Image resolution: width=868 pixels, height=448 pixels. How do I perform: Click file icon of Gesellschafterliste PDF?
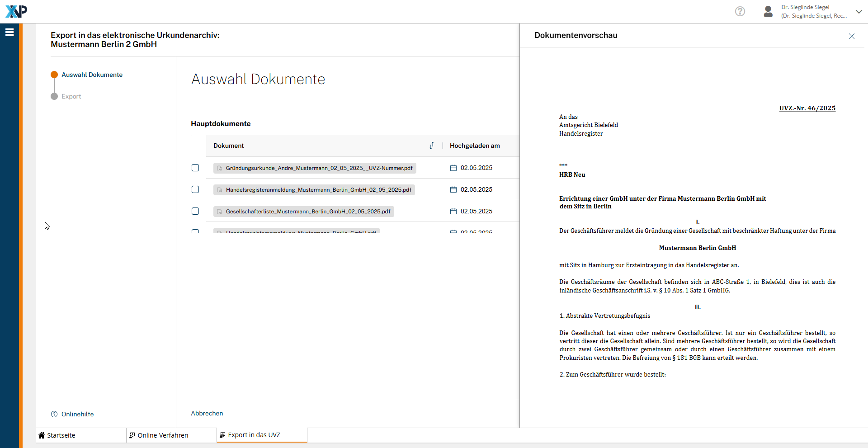[x=220, y=212]
